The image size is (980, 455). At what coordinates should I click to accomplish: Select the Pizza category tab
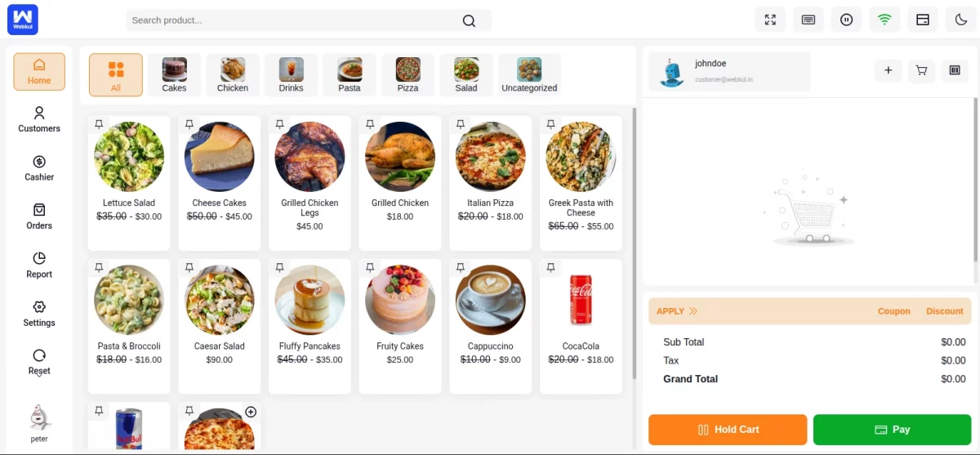point(408,75)
